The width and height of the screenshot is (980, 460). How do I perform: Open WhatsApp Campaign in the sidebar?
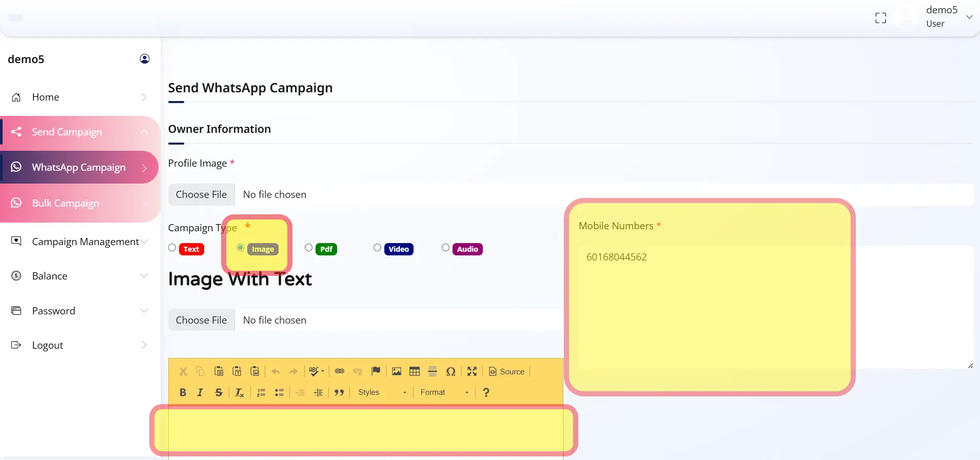[x=79, y=167]
